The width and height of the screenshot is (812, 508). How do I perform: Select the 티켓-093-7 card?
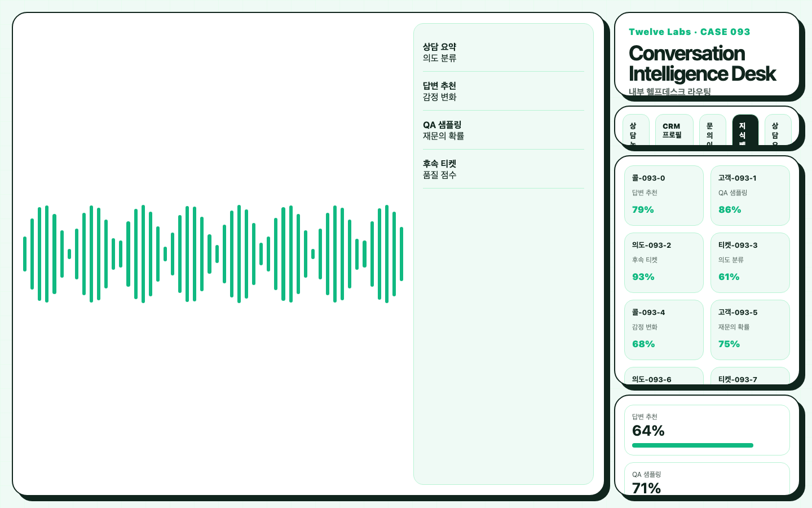[750, 376]
